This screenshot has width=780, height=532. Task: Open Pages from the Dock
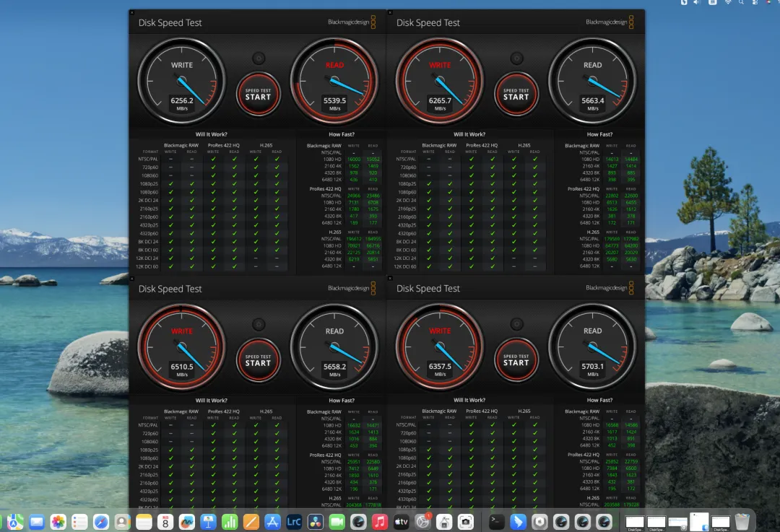coord(251,522)
